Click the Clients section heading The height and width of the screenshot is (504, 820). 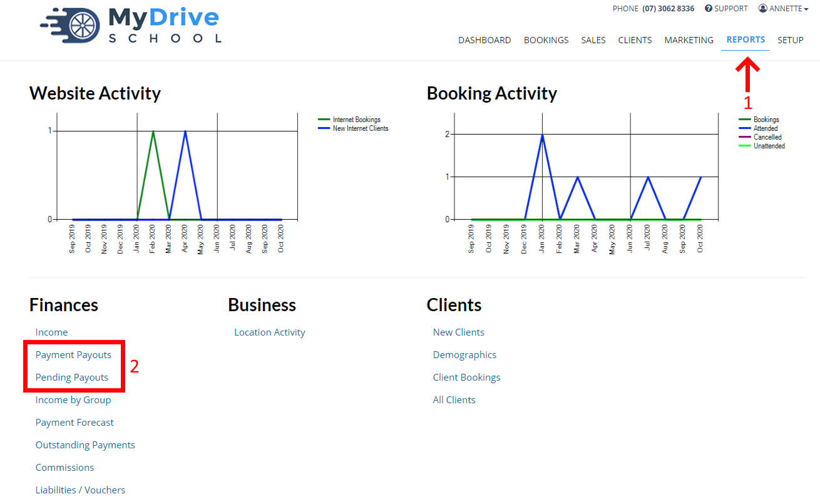click(x=454, y=305)
